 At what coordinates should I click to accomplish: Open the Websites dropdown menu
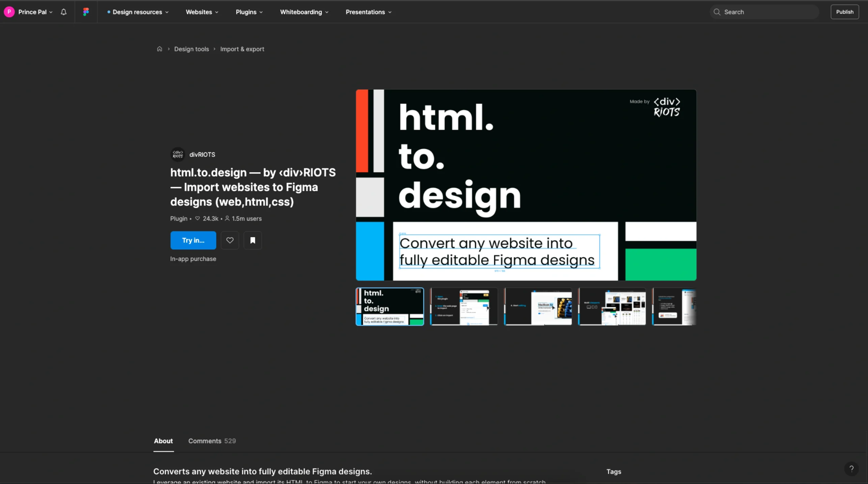point(202,12)
